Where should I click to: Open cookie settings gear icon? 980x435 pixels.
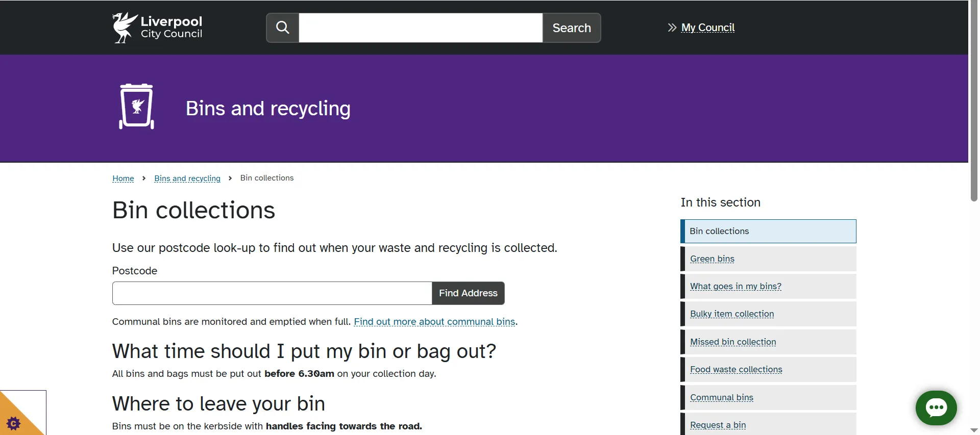click(14, 423)
